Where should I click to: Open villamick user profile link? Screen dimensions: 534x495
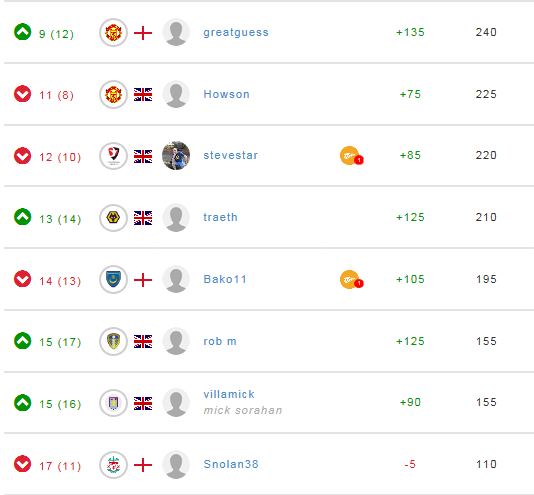click(229, 395)
